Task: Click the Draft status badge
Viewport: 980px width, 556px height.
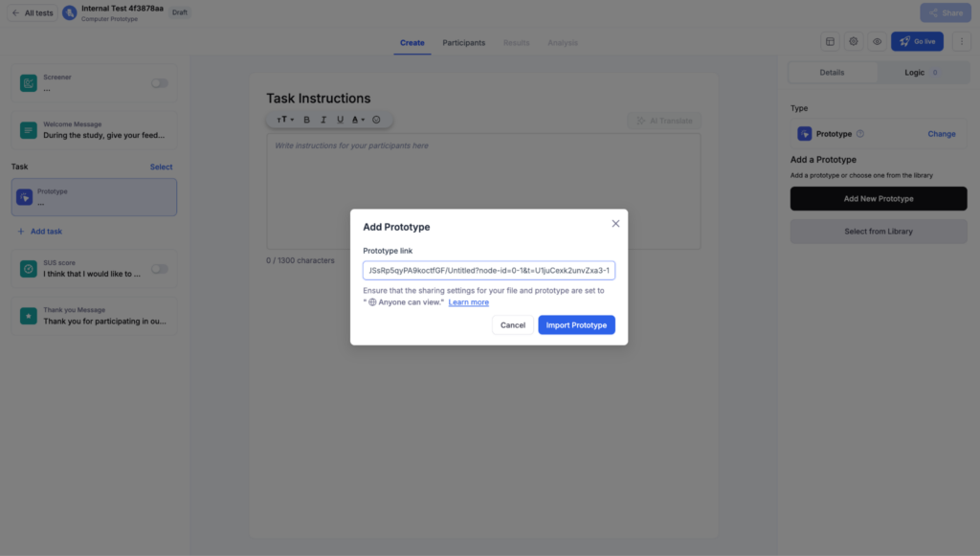Action: click(x=179, y=12)
